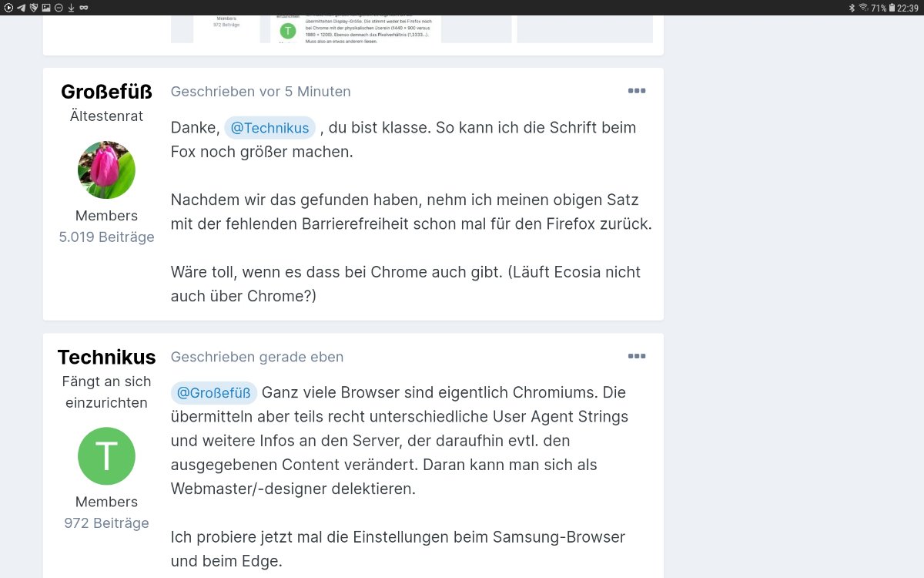Click the @Technikus mention tag

point(269,128)
